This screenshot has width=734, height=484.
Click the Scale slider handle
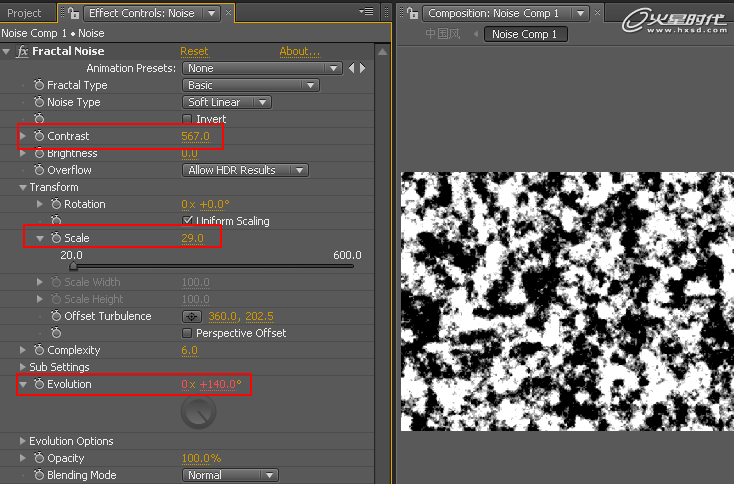[x=73, y=266]
